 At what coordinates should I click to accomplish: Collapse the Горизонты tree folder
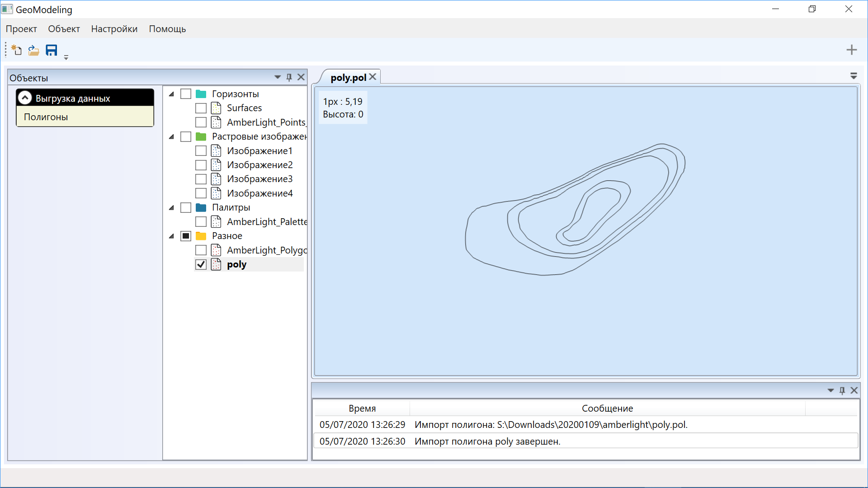tap(172, 94)
